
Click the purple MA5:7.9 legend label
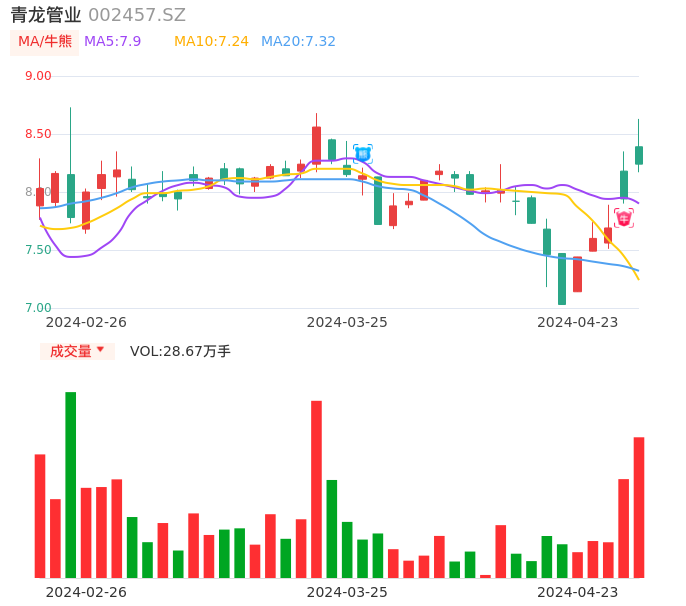tap(112, 41)
